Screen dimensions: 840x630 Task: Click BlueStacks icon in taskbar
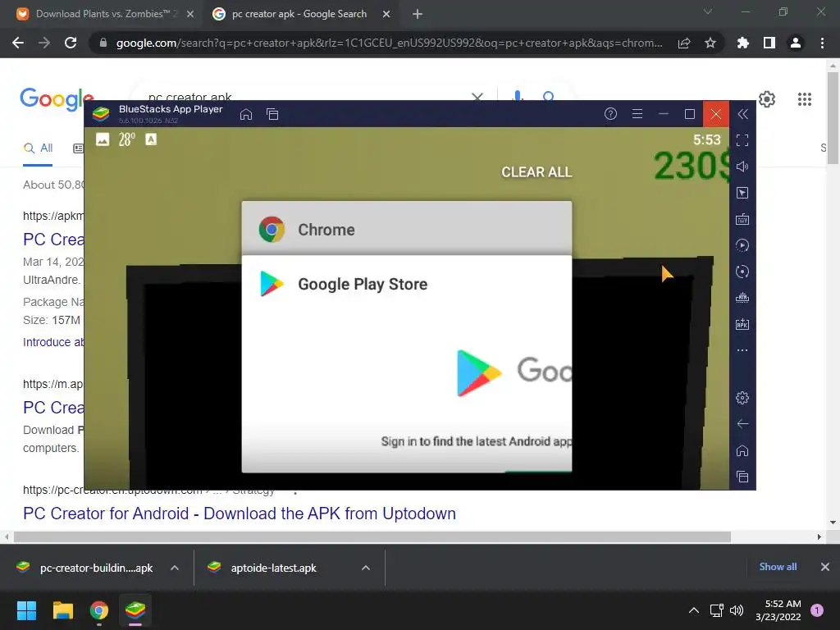click(135, 610)
